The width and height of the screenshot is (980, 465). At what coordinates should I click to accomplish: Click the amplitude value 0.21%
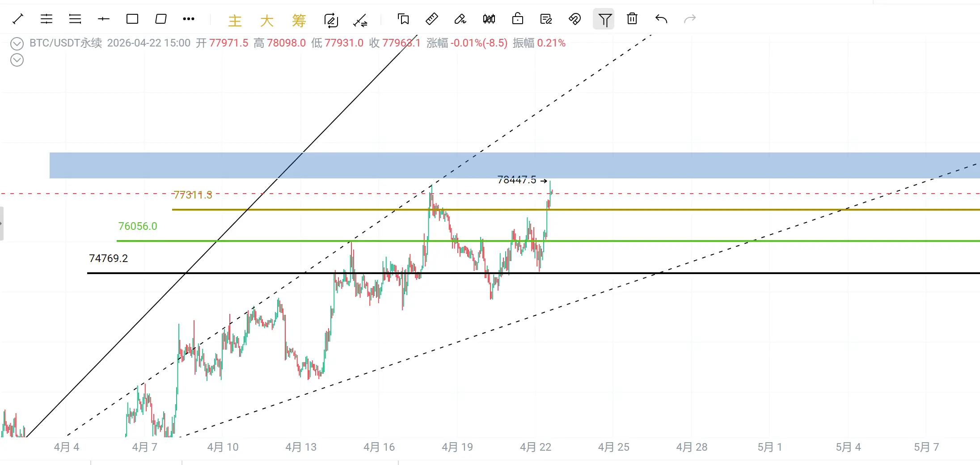pyautogui.click(x=551, y=43)
